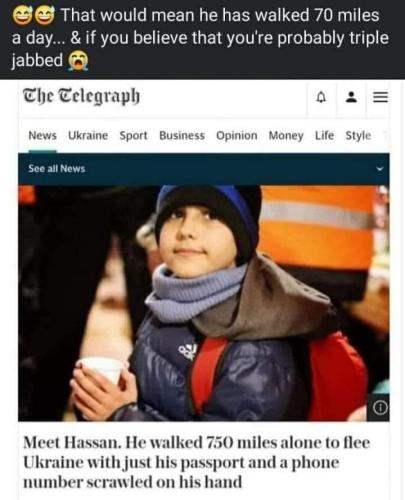This screenshot has height=500, width=405.
Task: Open the Money section
Action: pos(286,136)
